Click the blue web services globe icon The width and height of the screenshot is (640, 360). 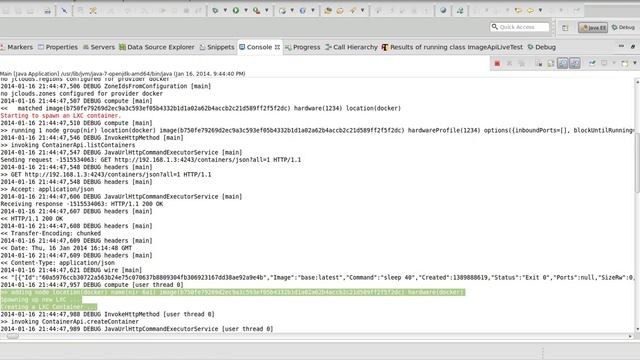(x=302, y=11)
